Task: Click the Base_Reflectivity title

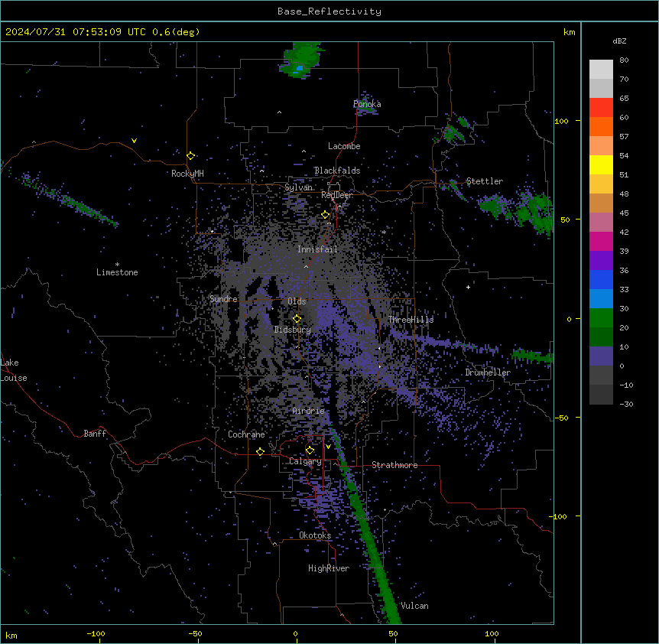Action: pos(329,11)
